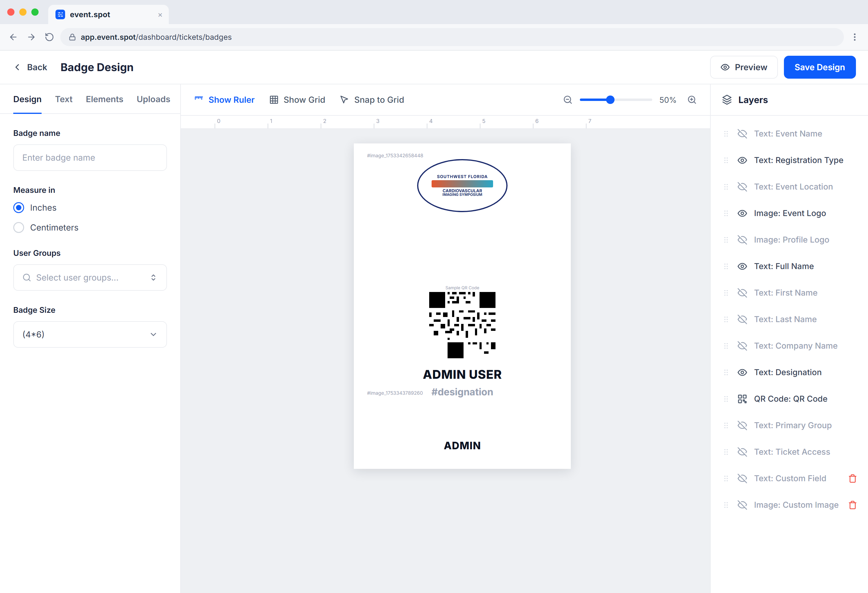Open the Select user groups dropdown
868x593 pixels.
pos(90,278)
